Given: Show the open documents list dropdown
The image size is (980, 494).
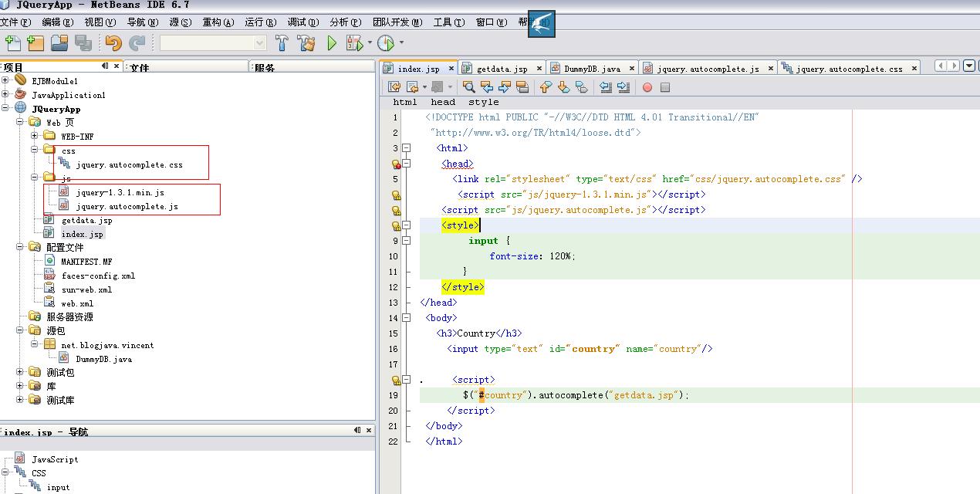Looking at the screenshot, I should tap(970, 66).
